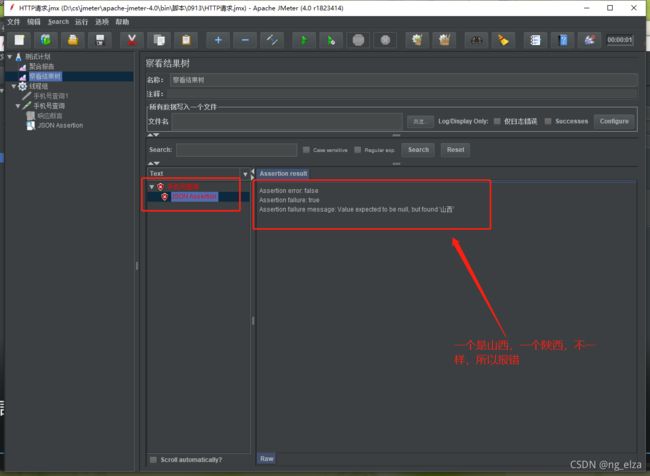This screenshot has height=476, width=650.
Task: Select the response assertion above JSON Assertion
Action: [x=50, y=116]
